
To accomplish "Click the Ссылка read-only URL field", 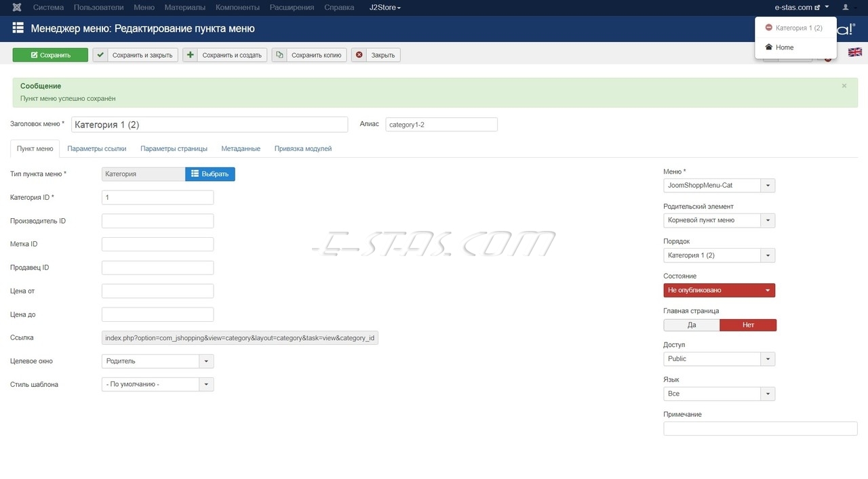I will pos(240,337).
